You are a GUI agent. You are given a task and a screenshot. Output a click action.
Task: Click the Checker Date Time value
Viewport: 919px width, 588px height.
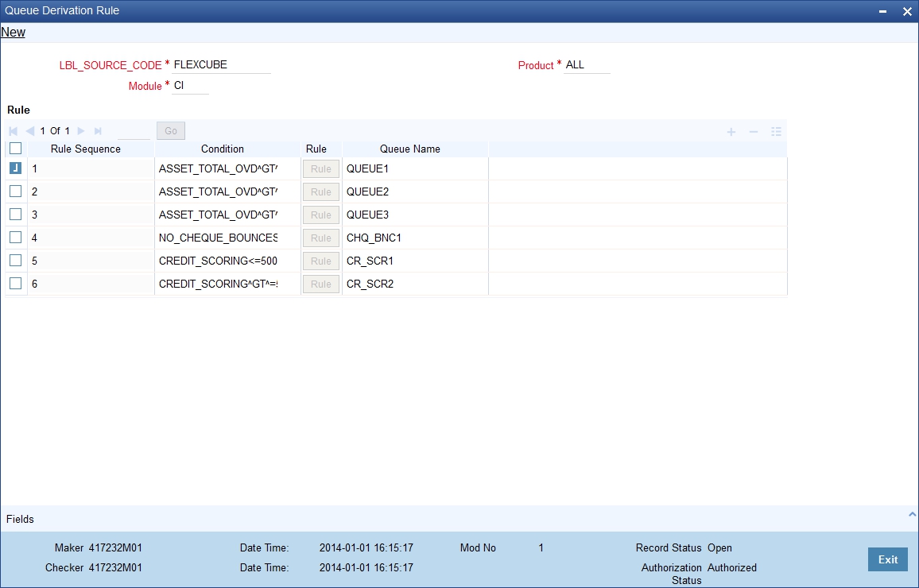click(366, 567)
